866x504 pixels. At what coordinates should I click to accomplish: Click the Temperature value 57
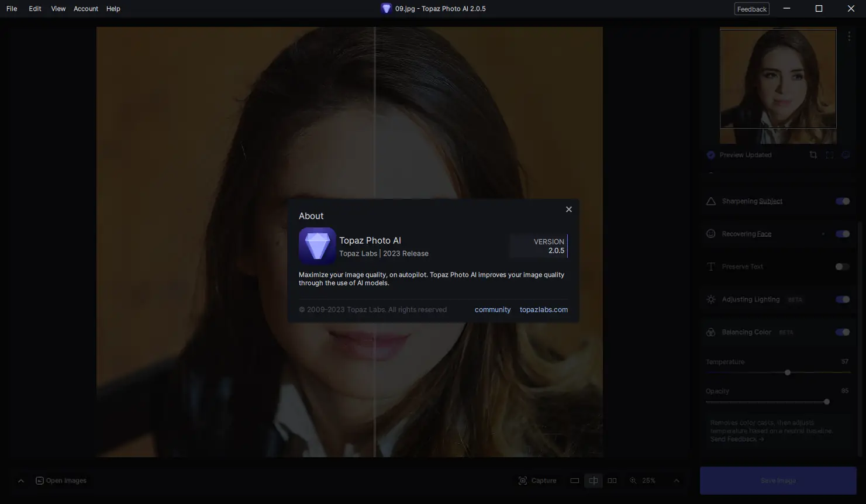click(845, 362)
